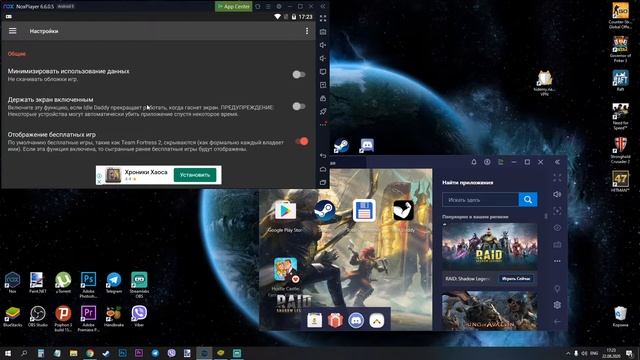Toggle 'Минимизировать использование данных' switch

click(299, 74)
